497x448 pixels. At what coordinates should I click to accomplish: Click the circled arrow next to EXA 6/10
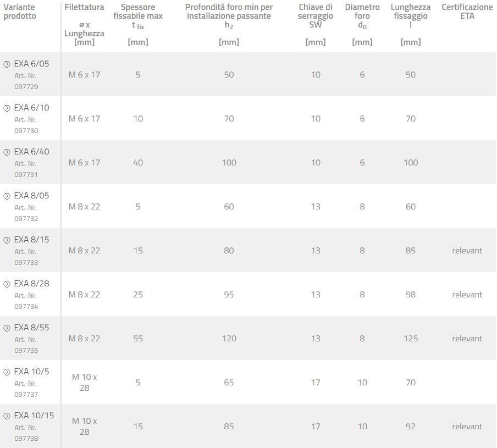(x=7, y=108)
